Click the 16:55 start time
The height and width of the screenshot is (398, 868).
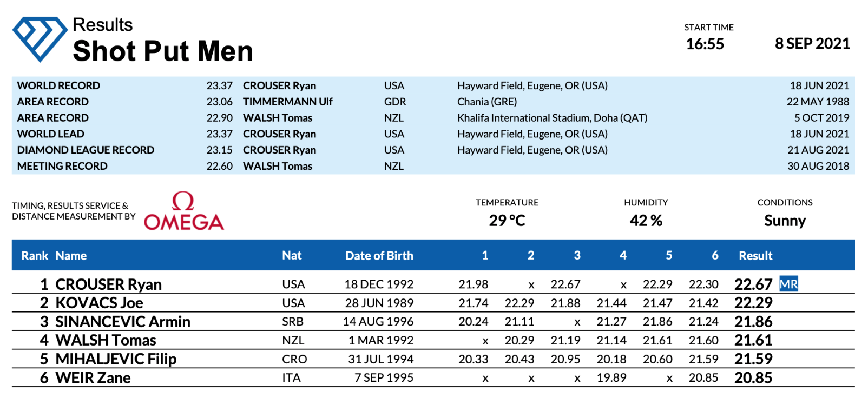pos(705,44)
